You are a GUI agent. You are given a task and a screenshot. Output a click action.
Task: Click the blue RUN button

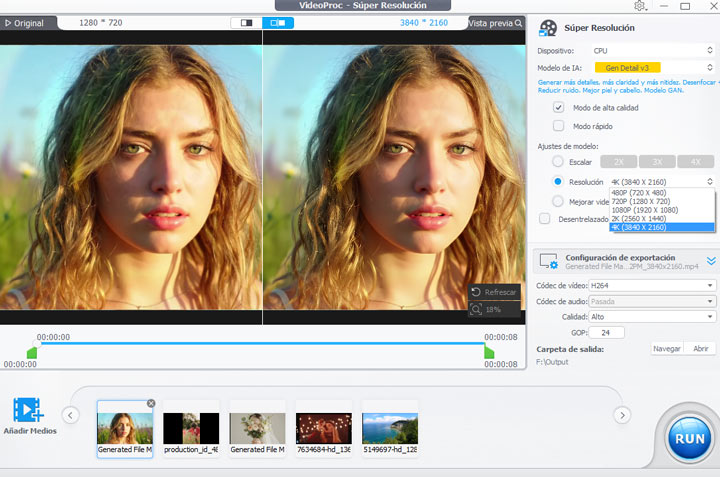pos(689,439)
